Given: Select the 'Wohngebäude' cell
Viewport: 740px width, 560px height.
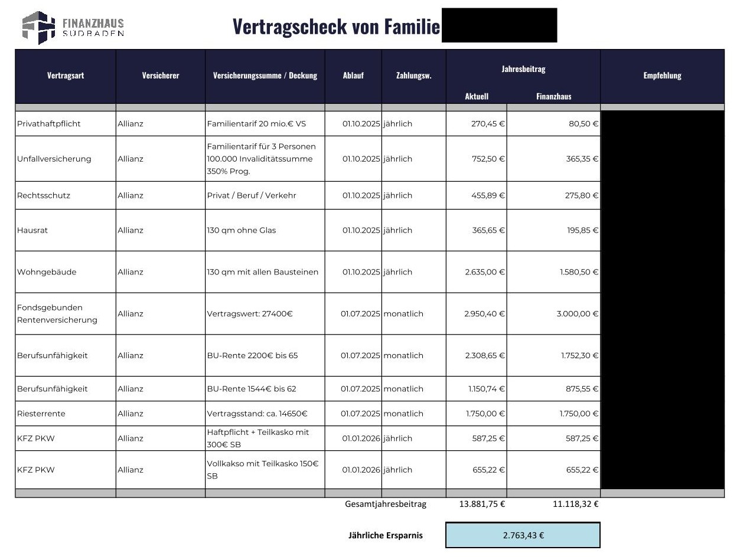Looking at the screenshot, I should coord(66,272).
